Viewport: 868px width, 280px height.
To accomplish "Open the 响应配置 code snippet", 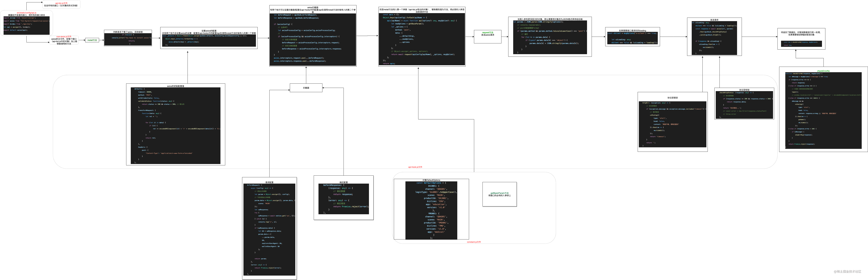I will [343, 199].
